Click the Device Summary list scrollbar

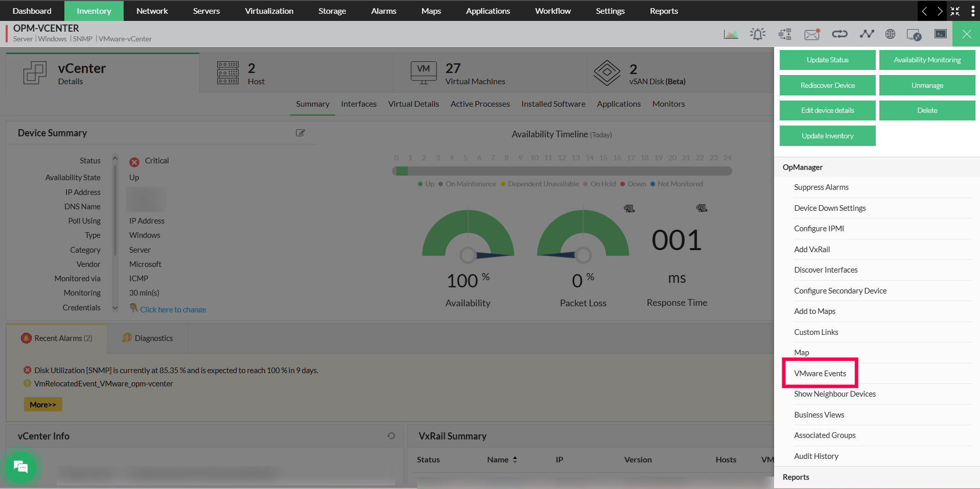tap(115, 209)
